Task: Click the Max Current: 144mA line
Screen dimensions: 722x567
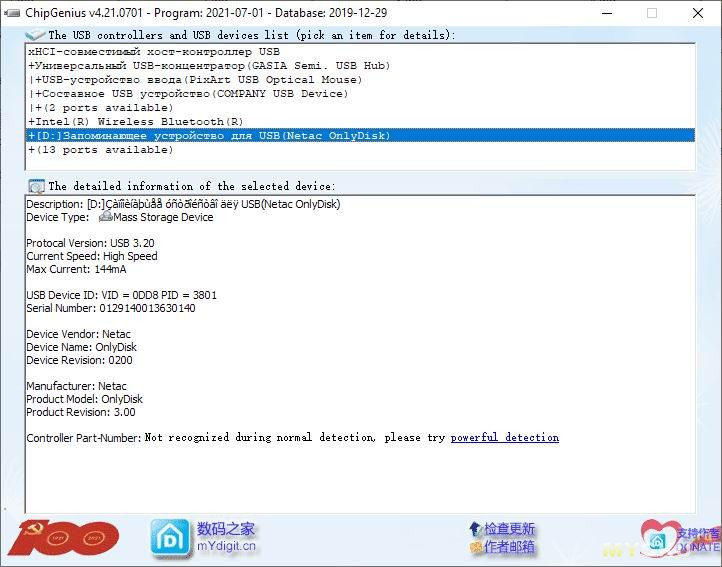Action: (76, 269)
